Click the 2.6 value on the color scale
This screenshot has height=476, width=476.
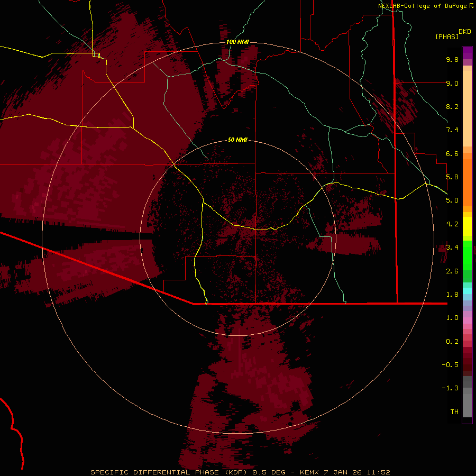point(452,271)
